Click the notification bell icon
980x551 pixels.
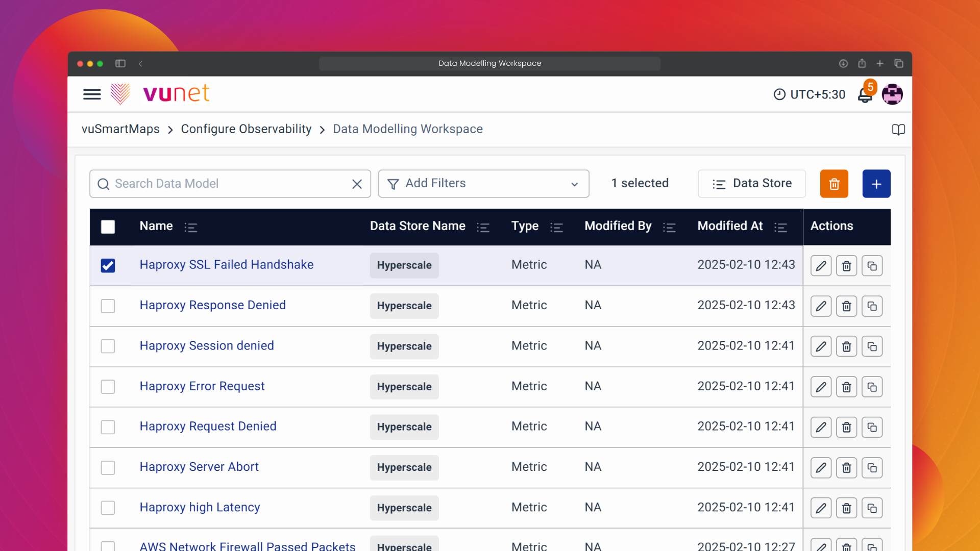[x=865, y=95]
